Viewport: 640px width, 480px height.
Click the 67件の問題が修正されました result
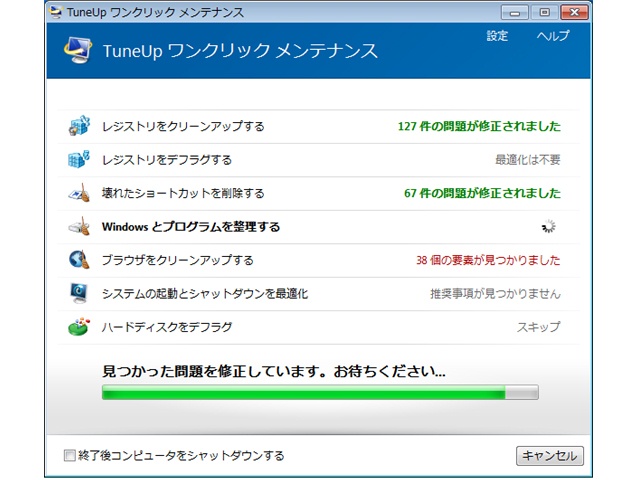click(x=482, y=193)
